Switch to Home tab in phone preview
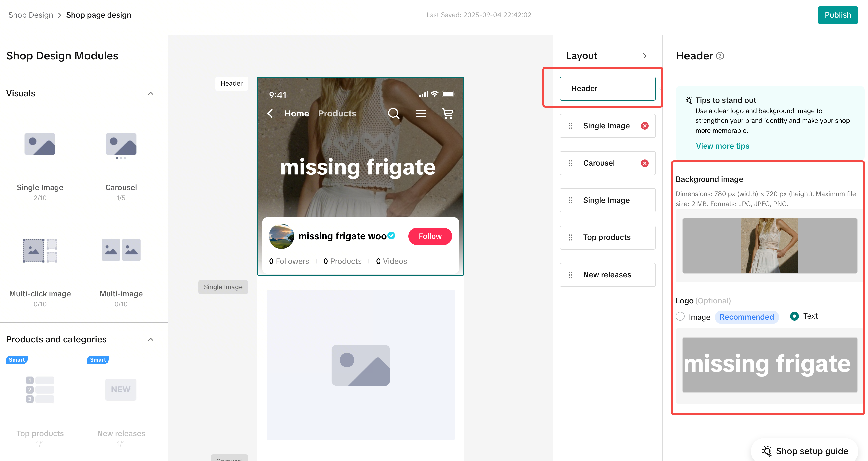This screenshot has width=868, height=461. [297, 114]
